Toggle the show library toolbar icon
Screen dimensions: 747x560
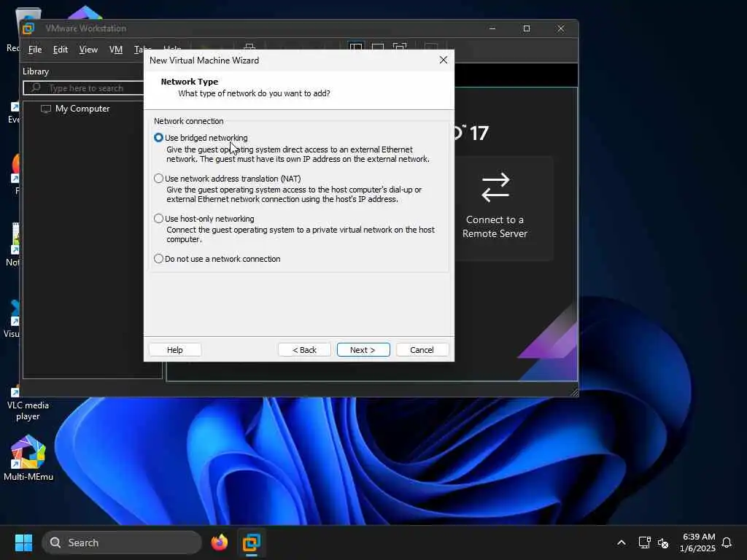tap(356, 47)
